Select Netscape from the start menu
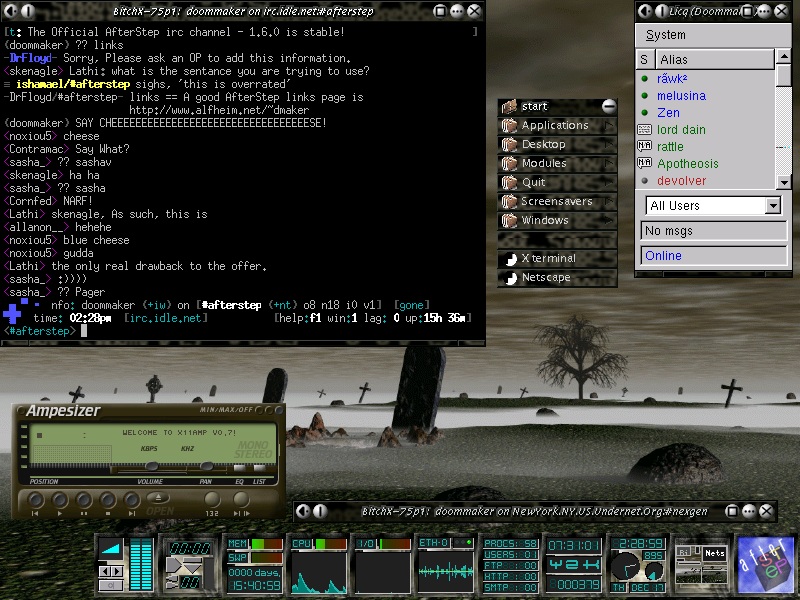The image size is (800, 600). pos(546,278)
